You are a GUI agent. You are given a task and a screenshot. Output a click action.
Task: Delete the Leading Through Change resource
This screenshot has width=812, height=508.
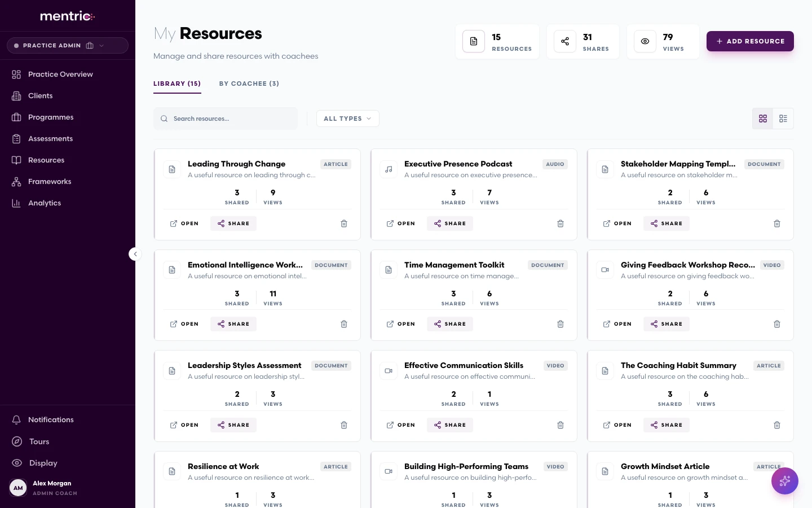[344, 224]
